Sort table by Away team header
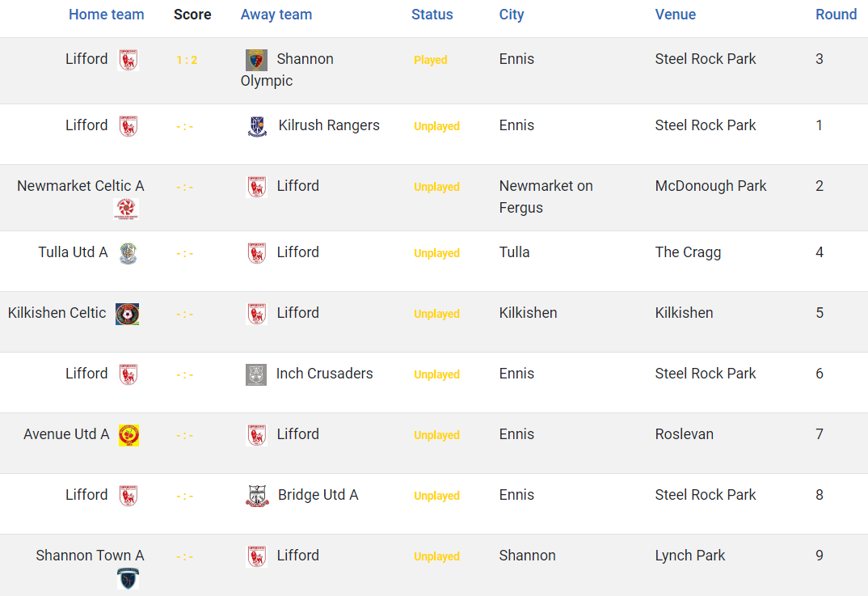Screen dimensions: 868x596 click(276, 15)
